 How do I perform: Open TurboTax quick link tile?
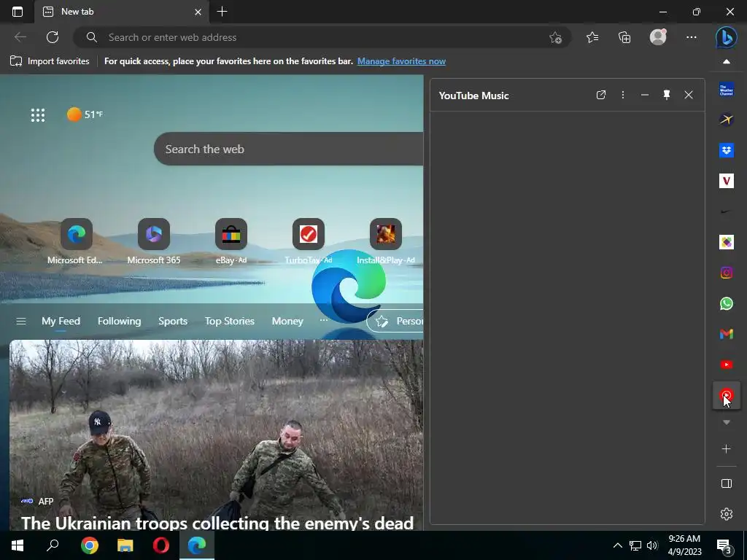pyautogui.click(x=309, y=234)
